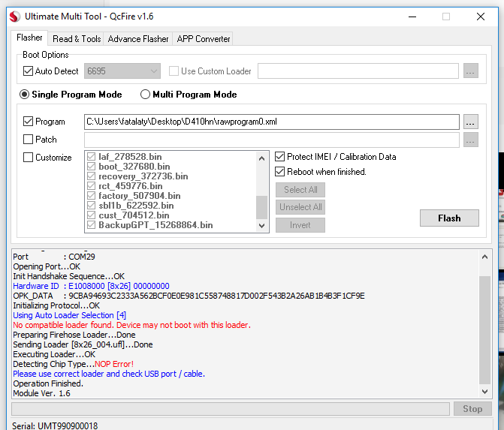
Task: Click the rawprogram0.xml path field
Action: 272,122
